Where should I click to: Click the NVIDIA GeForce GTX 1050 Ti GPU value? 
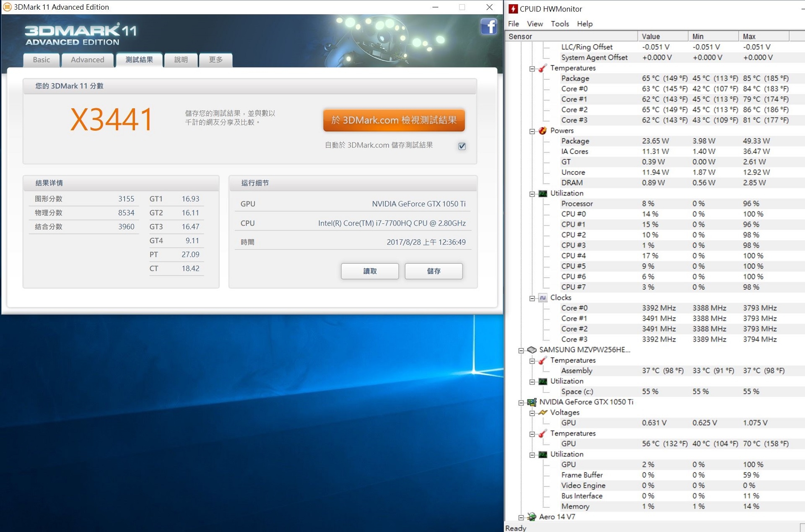tap(418, 204)
